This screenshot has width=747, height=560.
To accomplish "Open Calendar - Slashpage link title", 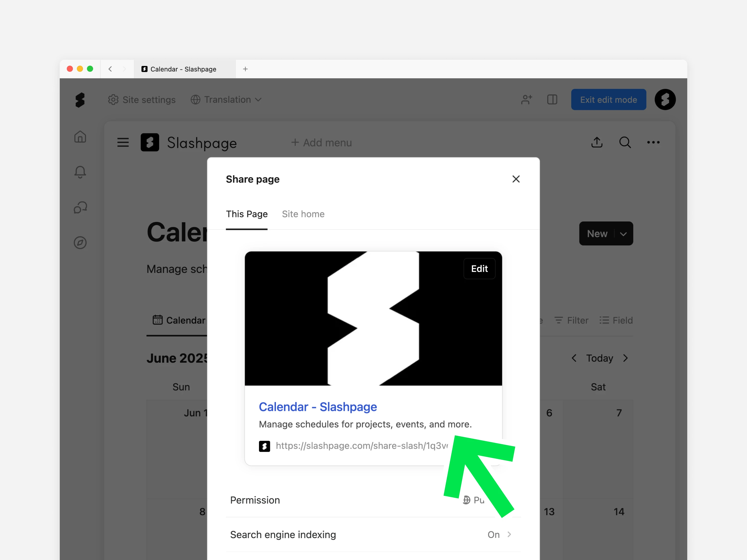I will point(318,407).
